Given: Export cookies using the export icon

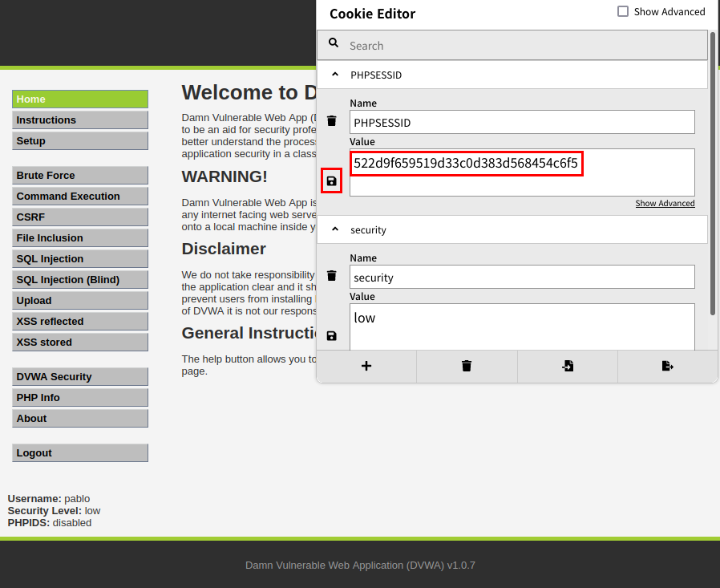Looking at the screenshot, I should (x=668, y=366).
